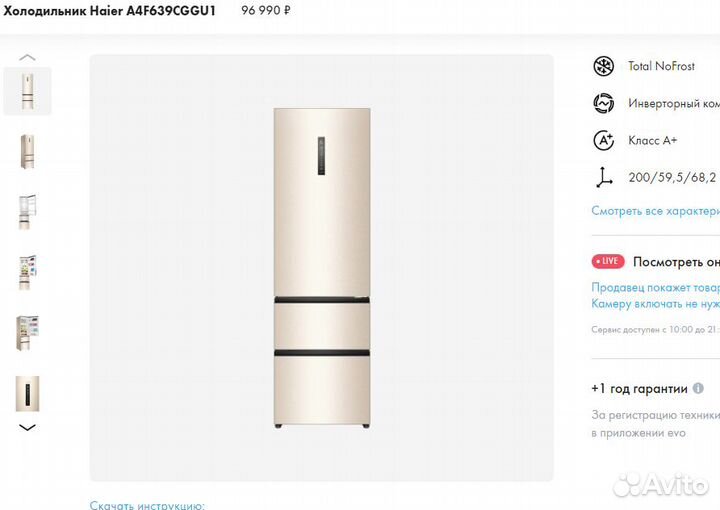The height and width of the screenshot is (510, 720).
Task: Click the product title 'Холодильник Haier A4F639CGGU1'
Action: point(109,11)
